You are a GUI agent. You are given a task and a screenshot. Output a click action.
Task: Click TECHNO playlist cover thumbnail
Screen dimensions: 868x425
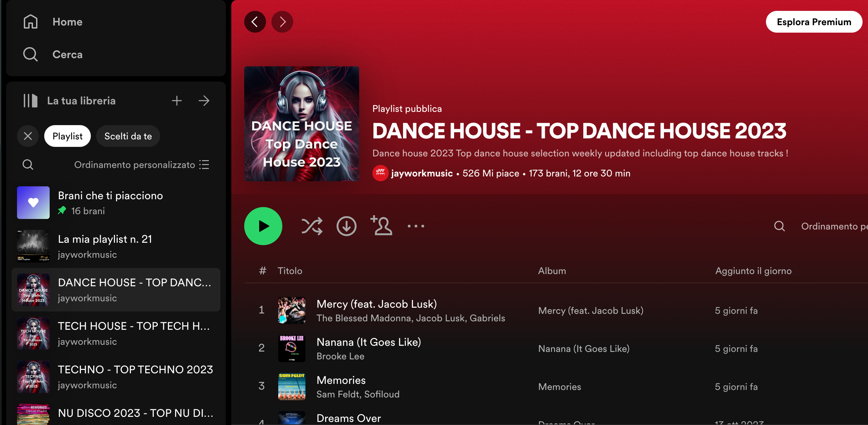[x=33, y=377]
